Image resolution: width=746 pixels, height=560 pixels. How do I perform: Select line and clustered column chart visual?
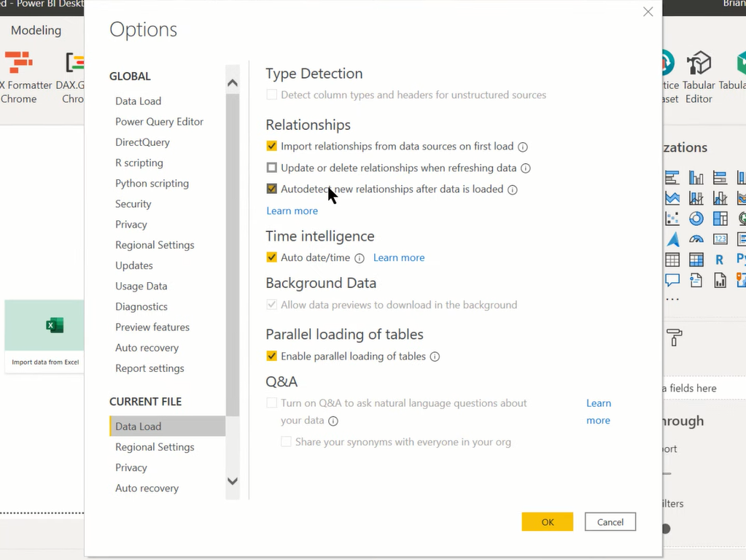coord(720,198)
